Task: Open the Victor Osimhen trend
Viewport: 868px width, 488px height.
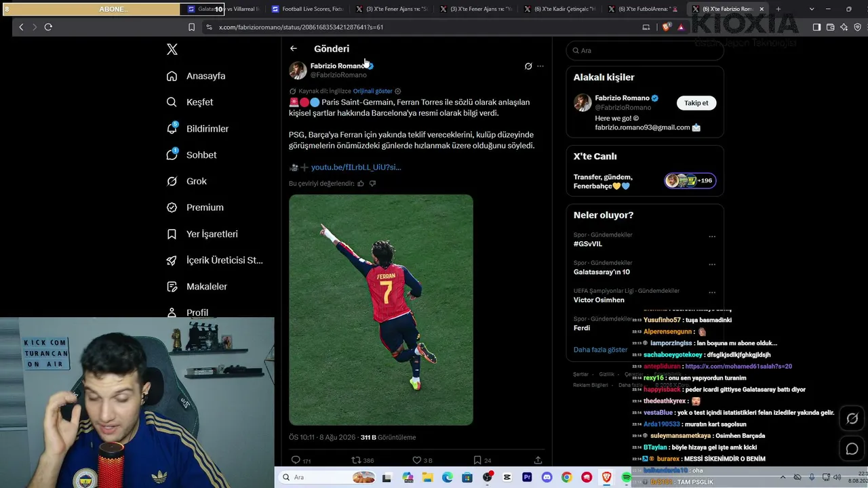Action: [x=599, y=300]
